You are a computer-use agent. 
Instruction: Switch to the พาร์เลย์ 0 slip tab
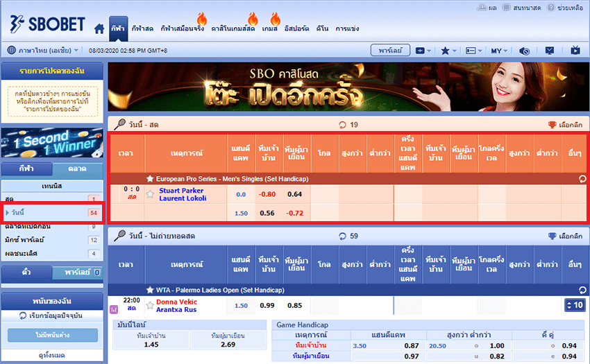(77, 272)
